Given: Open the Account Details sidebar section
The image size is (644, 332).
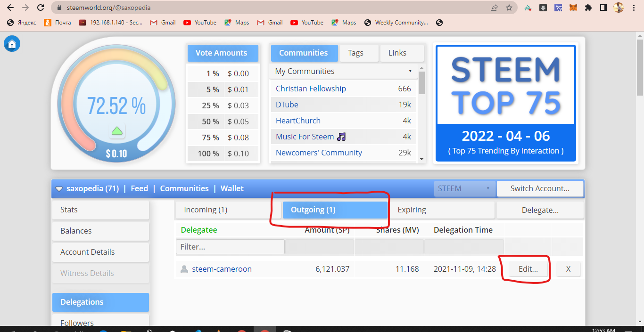Looking at the screenshot, I should (x=100, y=252).
